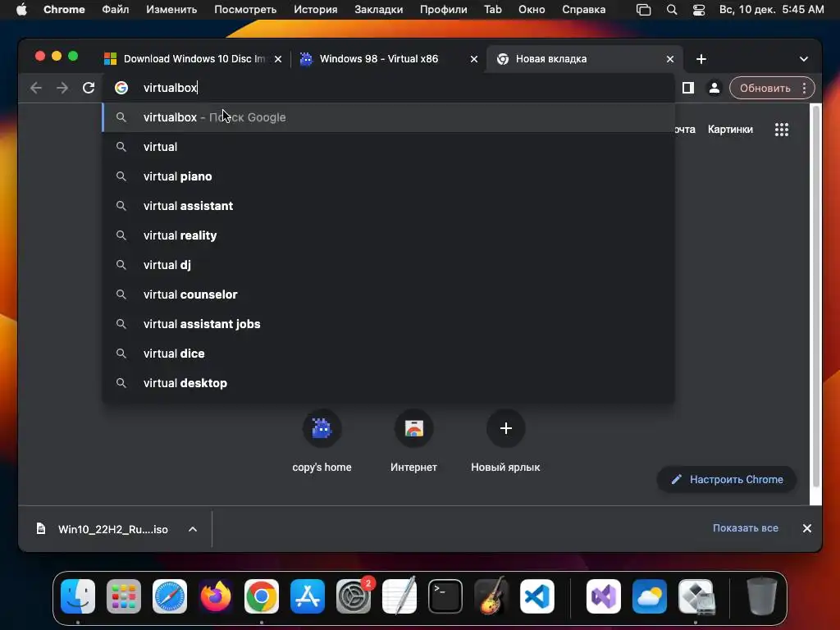Select the virtual reality suggestion
840x630 pixels.
[388, 235]
